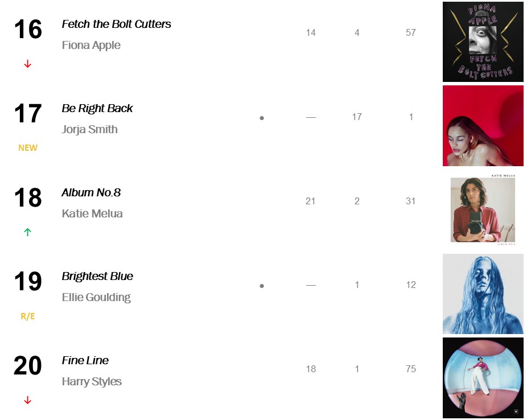
Task: Click the Brightest Blue cover art
Action: click(483, 294)
